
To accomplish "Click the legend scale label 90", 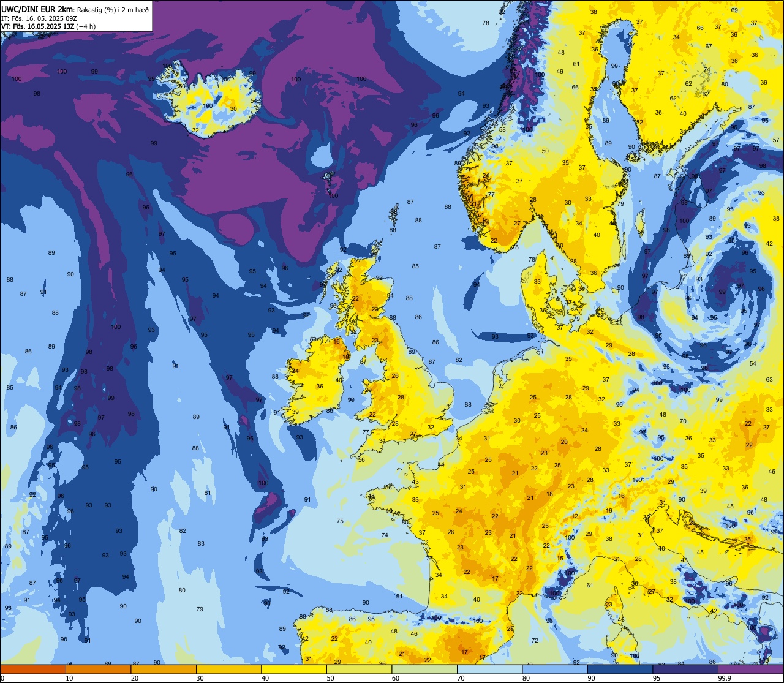I will click(x=591, y=678).
